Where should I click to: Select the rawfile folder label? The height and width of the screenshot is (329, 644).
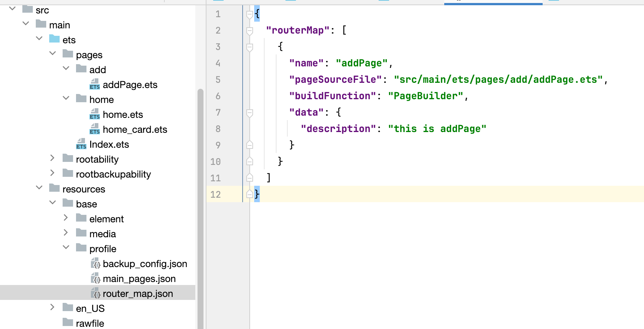(90, 323)
